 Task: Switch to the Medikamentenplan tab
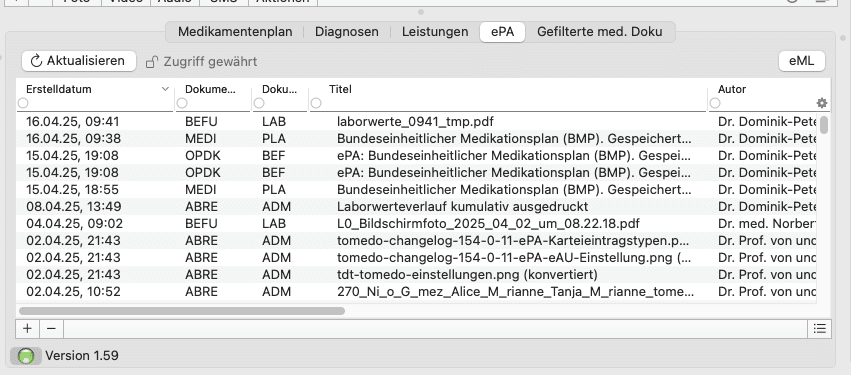pos(235,32)
